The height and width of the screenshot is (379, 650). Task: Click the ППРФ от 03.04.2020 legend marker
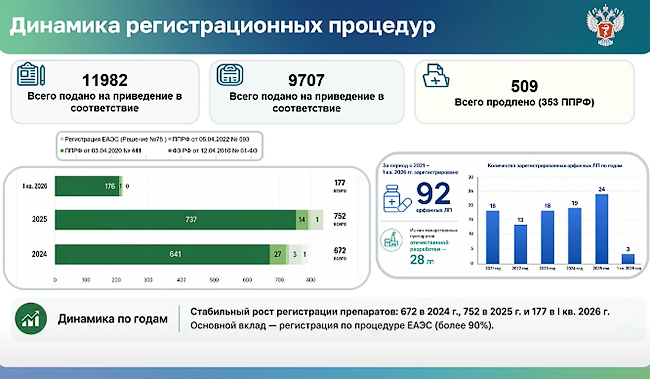pos(62,151)
